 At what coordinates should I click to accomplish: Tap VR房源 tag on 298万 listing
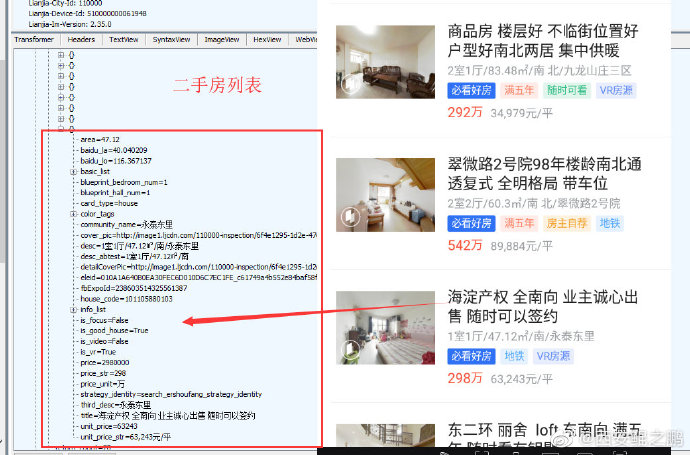553,356
